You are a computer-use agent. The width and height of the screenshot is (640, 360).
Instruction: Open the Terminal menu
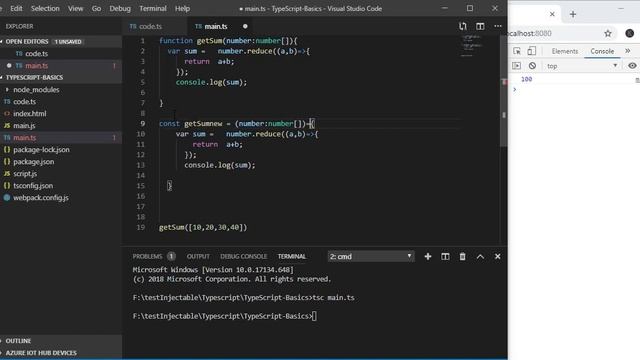[x=153, y=8]
